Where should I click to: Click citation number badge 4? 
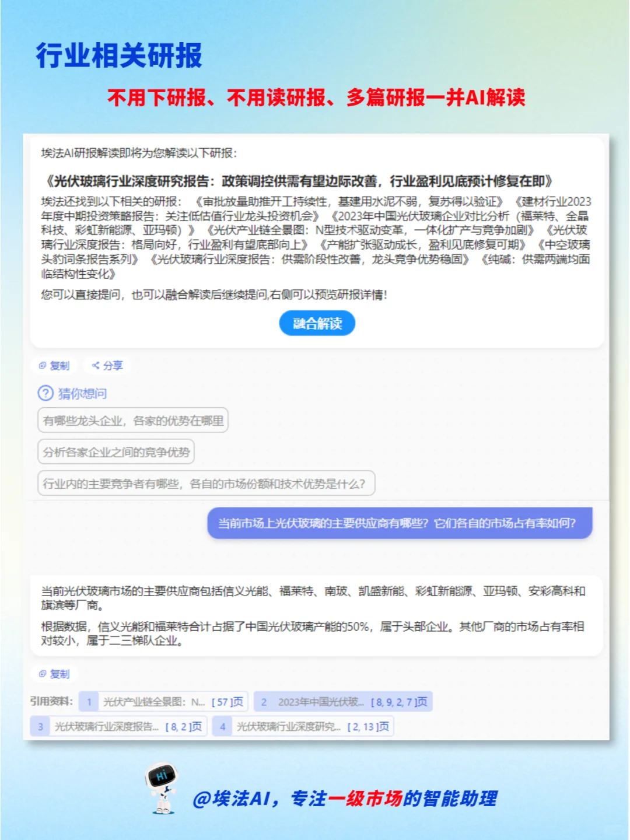(222, 726)
